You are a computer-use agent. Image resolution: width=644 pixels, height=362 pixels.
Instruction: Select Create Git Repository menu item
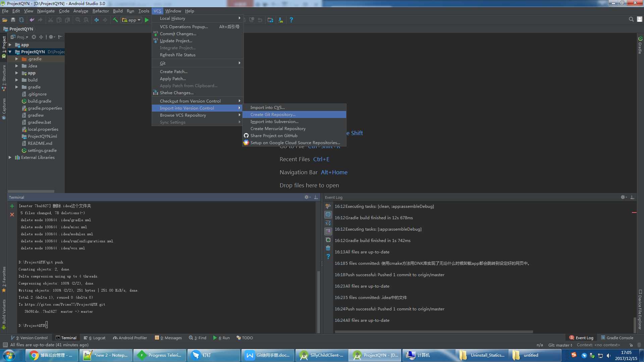click(x=273, y=114)
